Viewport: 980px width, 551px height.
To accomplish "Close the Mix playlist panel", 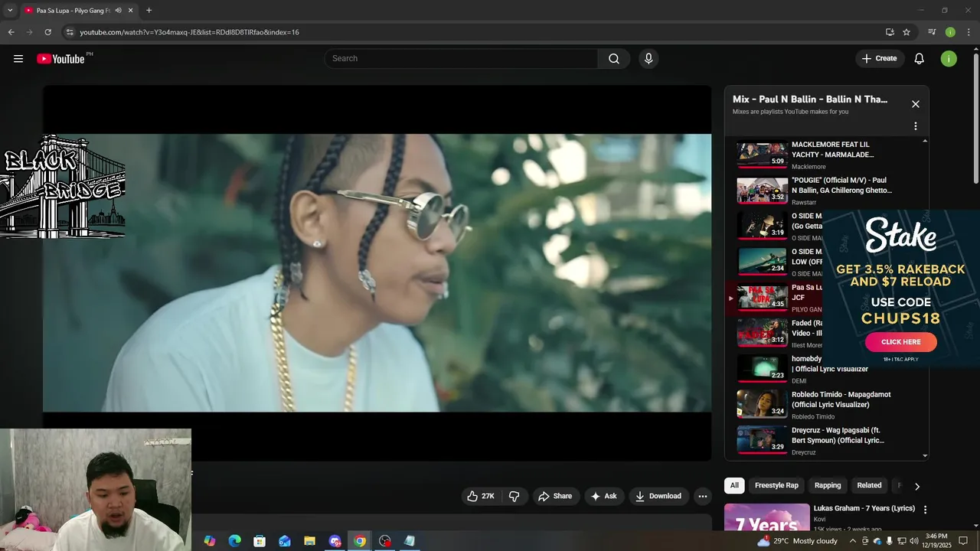I will (x=915, y=104).
